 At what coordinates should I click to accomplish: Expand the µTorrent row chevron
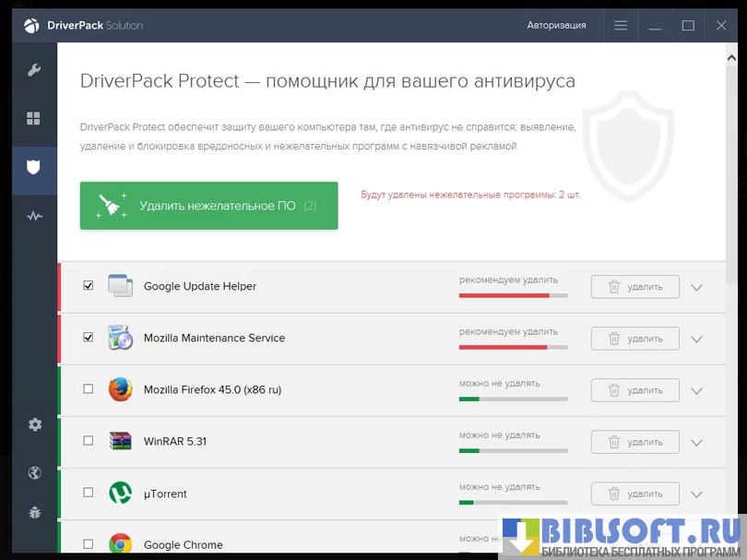click(696, 494)
